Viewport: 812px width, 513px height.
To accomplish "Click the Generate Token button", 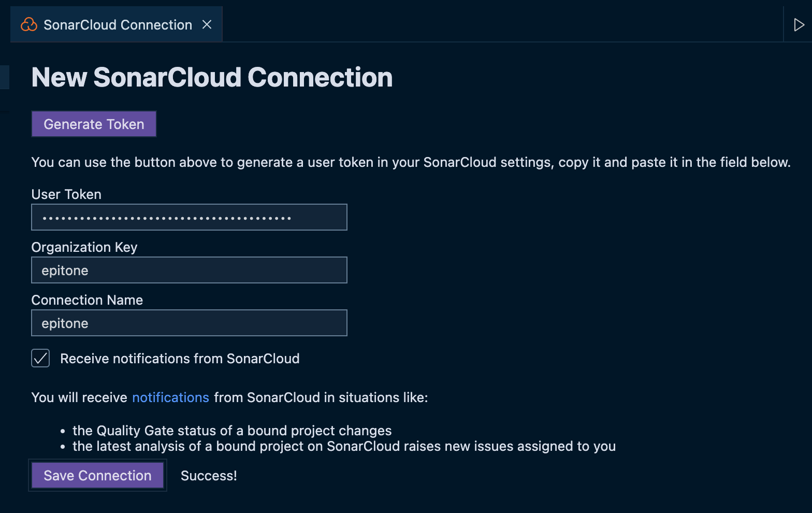I will 94,124.
